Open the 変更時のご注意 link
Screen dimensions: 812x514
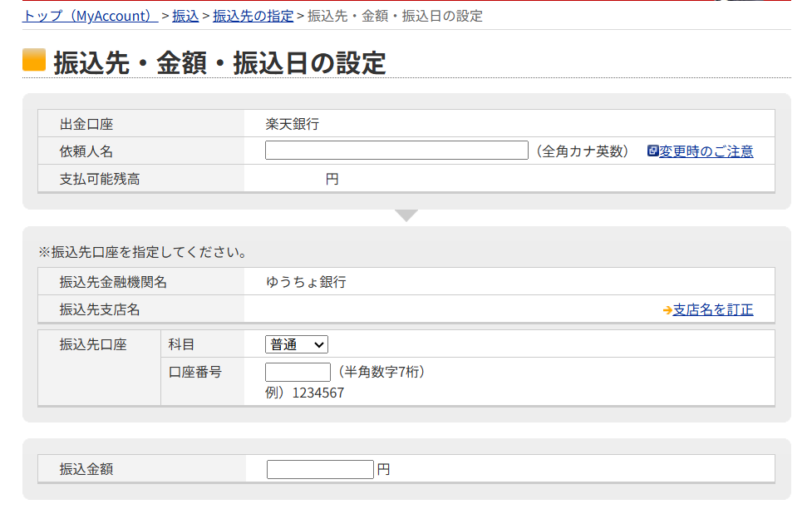[706, 151]
